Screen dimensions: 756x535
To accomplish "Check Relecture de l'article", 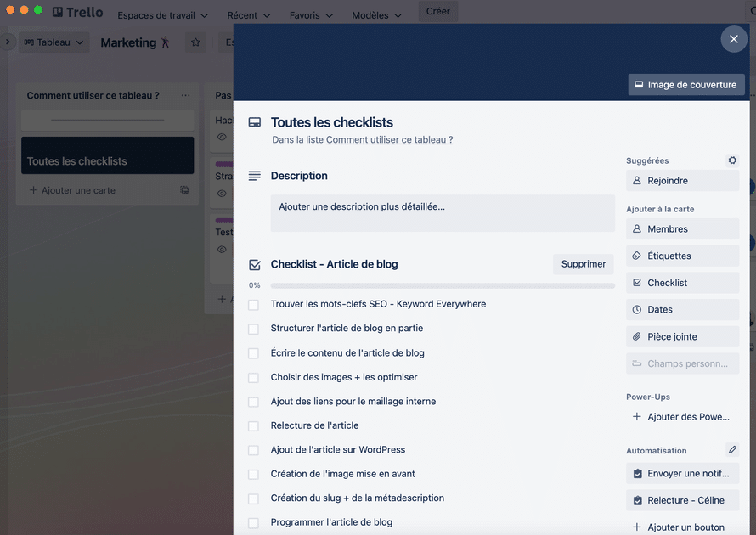I will tap(253, 425).
